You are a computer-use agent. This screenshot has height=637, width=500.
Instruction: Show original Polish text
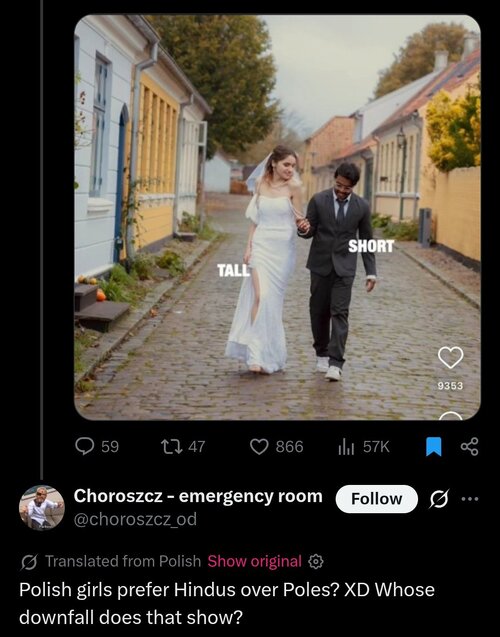click(x=255, y=561)
